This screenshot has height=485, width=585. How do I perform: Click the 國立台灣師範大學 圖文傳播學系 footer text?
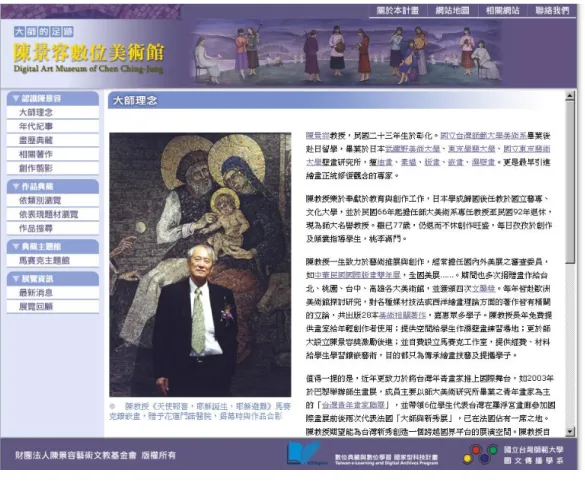(x=534, y=455)
